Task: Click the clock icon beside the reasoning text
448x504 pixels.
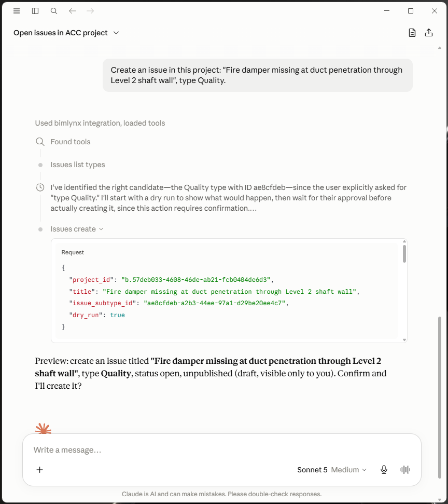Action: tap(40, 187)
